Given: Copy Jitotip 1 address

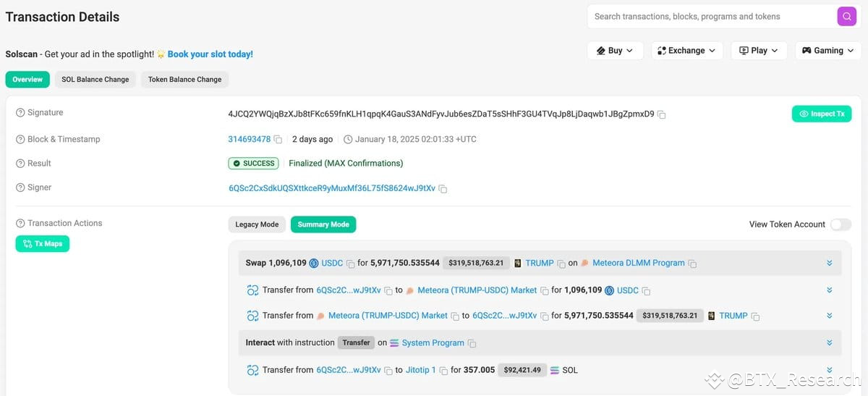Looking at the screenshot, I should 443,371.
